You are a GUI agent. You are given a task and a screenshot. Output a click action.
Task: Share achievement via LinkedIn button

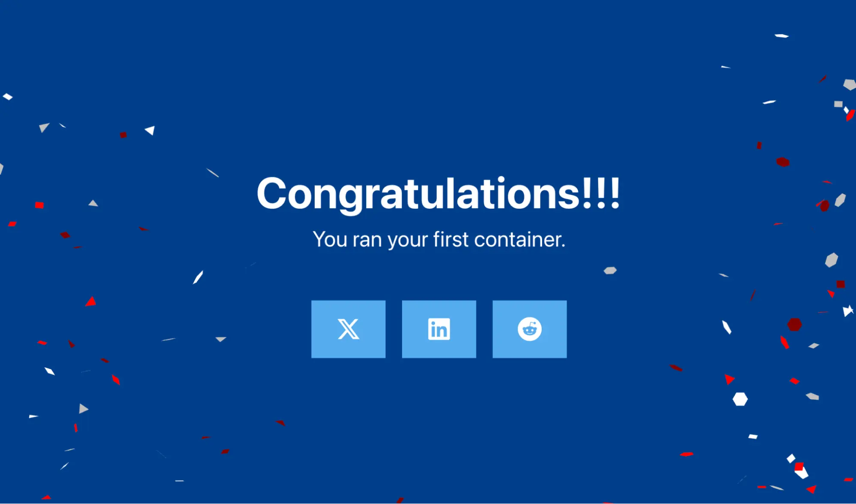coord(439,329)
